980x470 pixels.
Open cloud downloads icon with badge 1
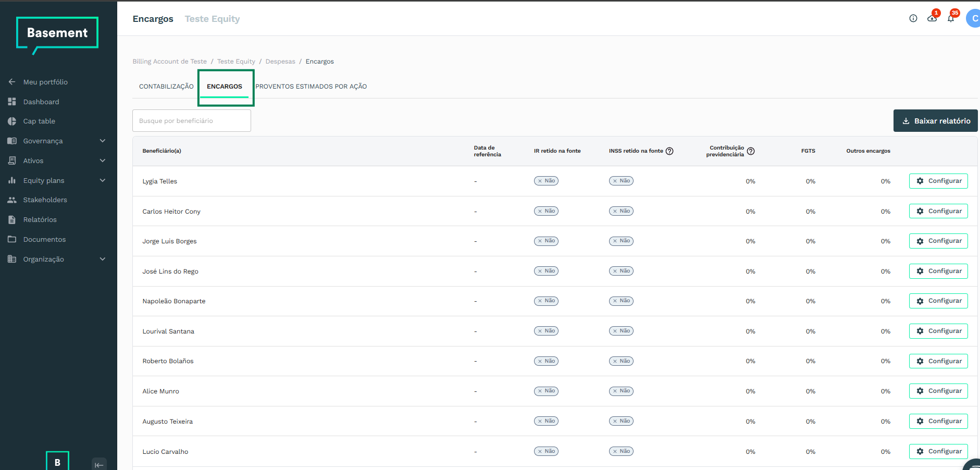[x=932, y=18]
